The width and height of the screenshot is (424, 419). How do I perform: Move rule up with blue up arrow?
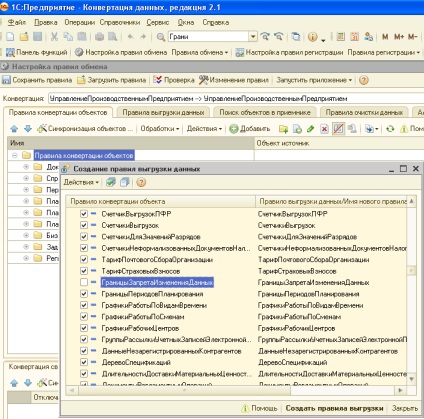click(14, 129)
